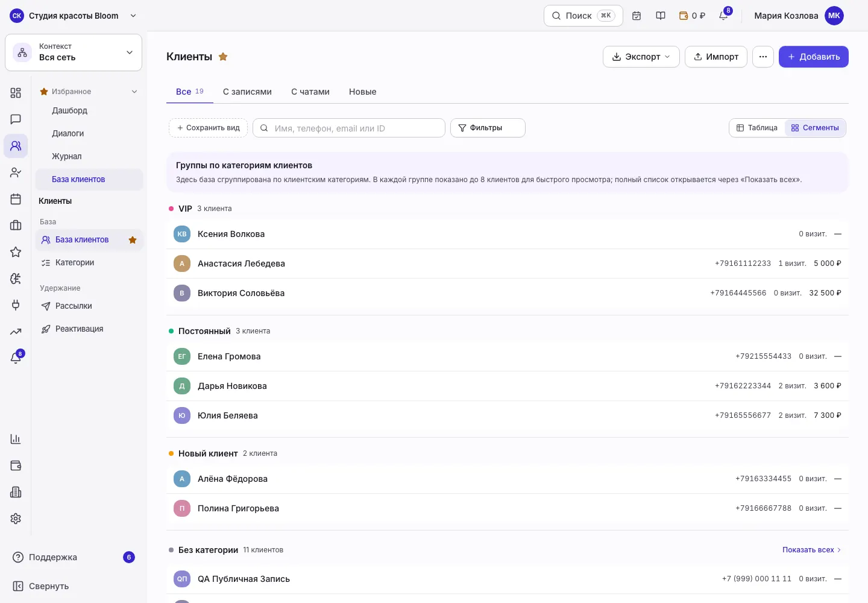868x603 pixels.
Task: Switch to С записями tab
Action: 247,92
